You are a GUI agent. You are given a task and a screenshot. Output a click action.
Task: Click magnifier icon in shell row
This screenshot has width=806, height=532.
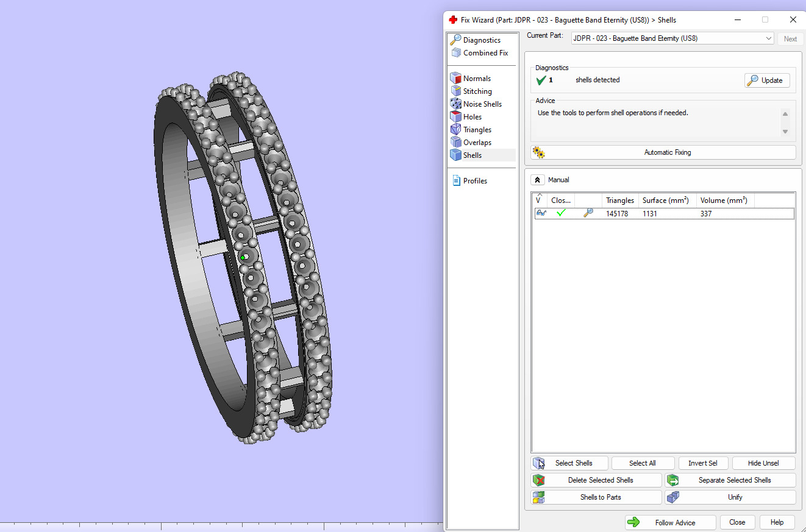[x=588, y=213]
